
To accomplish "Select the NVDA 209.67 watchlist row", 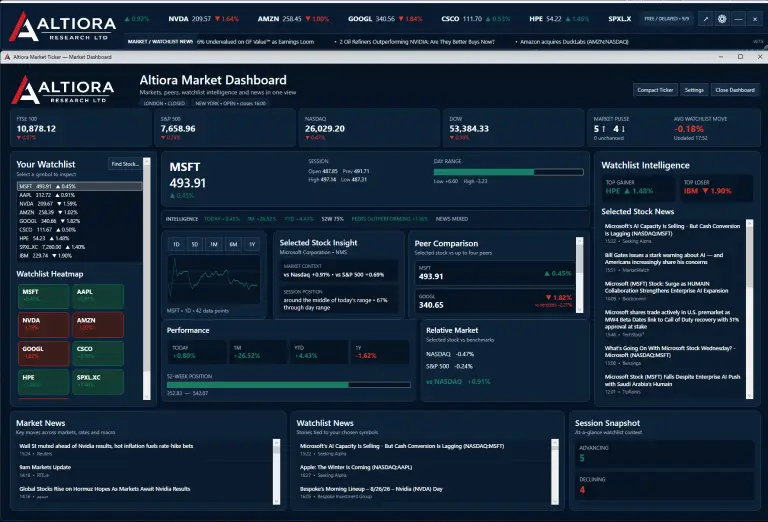I will pyautogui.click(x=80, y=204).
